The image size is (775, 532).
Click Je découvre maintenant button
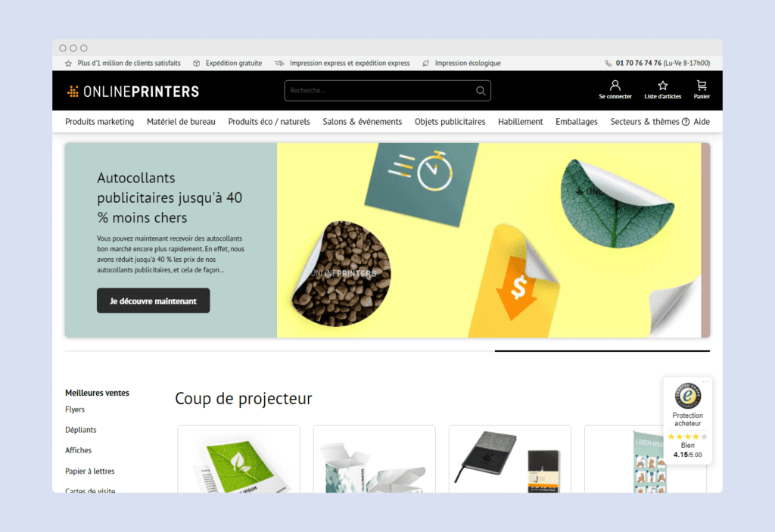tap(153, 300)
